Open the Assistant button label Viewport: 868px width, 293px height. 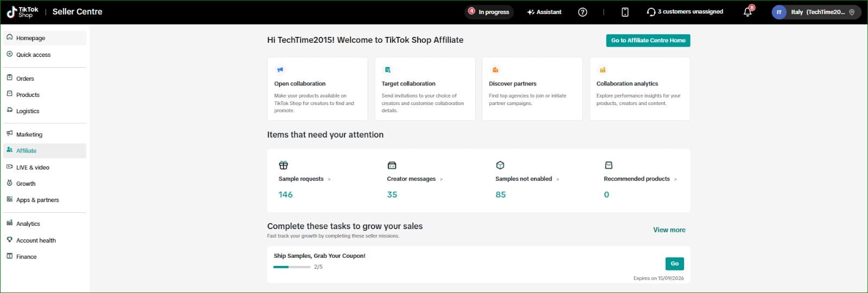click(x=549, y=12)
